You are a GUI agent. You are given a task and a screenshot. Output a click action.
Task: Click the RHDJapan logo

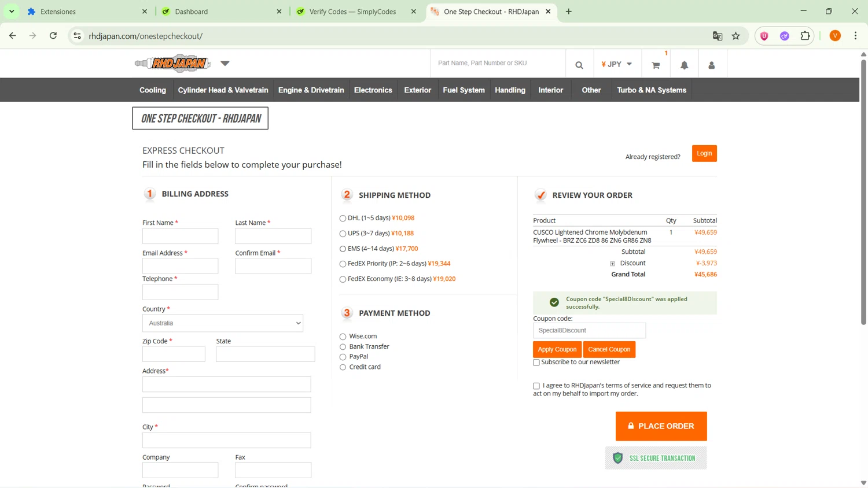point(172,63)
